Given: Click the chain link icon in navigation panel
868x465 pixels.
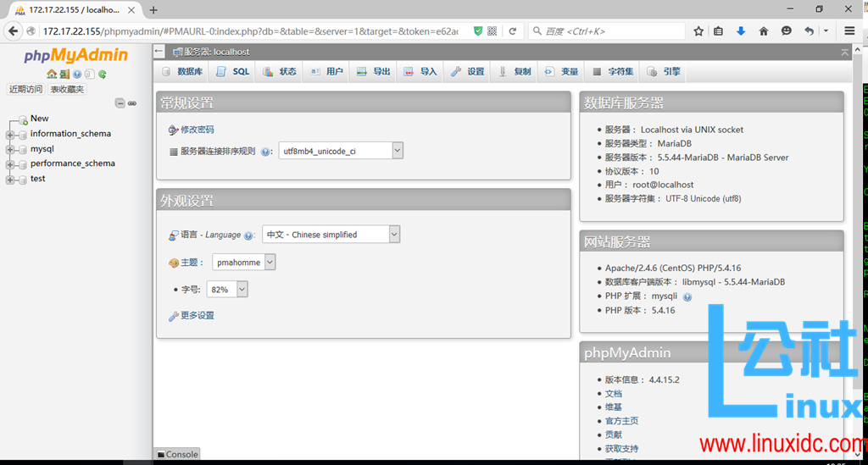Looking at the screenshot, I should [132, 103].
